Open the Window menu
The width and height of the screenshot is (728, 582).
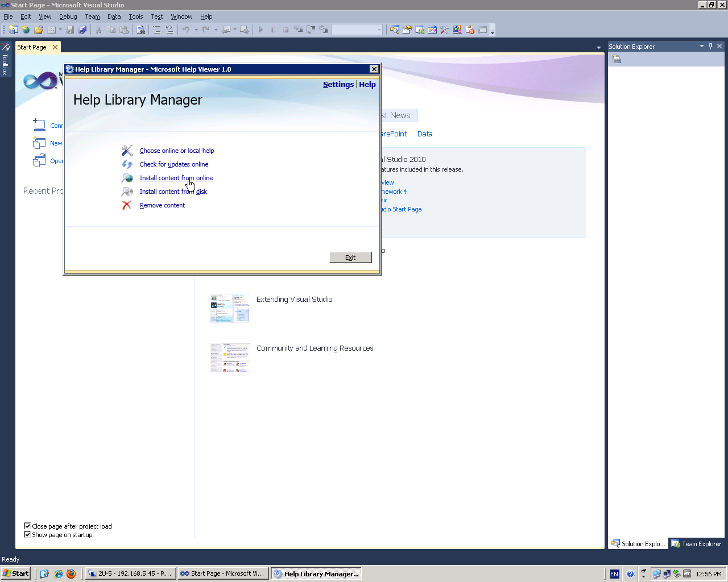(181, 16)
